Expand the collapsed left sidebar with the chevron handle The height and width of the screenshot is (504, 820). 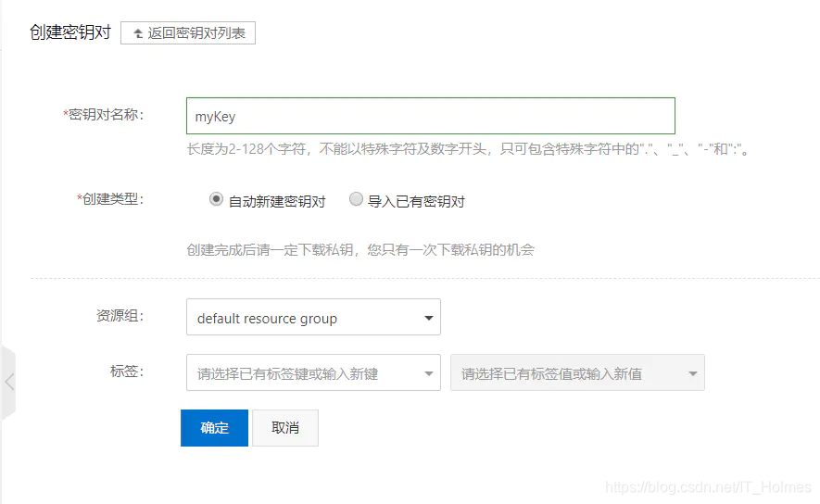[x=8, y=382]
